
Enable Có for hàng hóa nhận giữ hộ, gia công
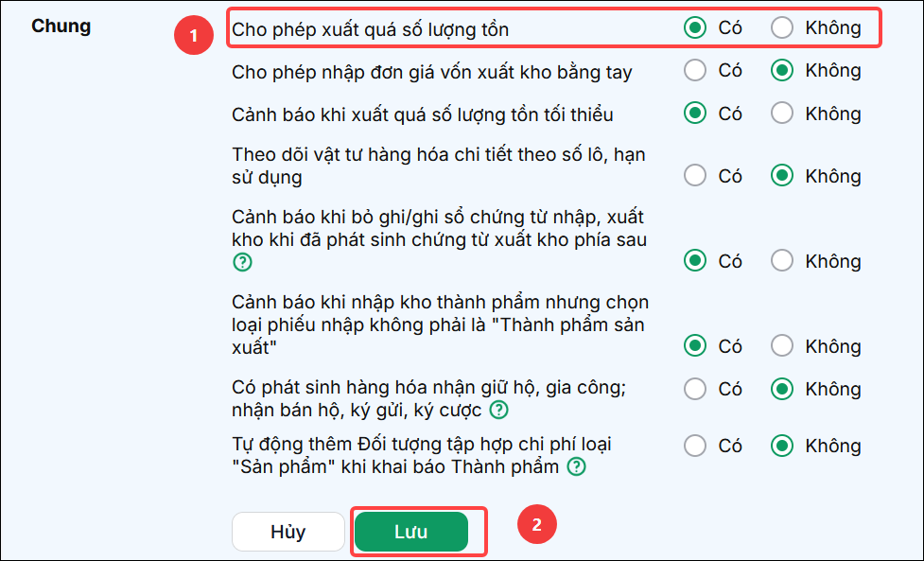point(695,389)
